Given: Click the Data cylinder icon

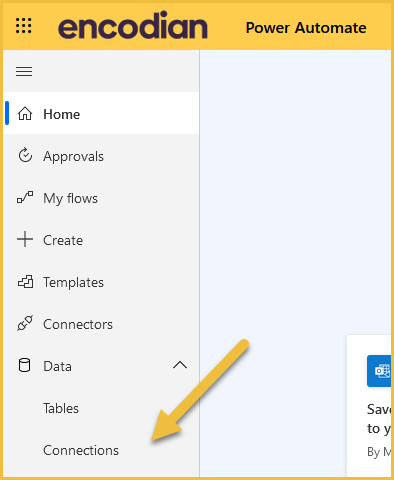Looking at the screenshot, I should coord(24,365).
